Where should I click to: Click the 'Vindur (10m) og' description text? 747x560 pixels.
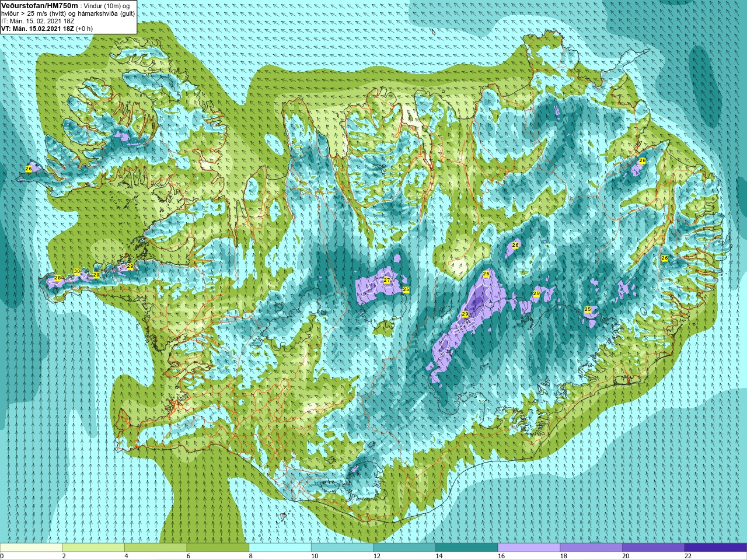coord(107,6)
